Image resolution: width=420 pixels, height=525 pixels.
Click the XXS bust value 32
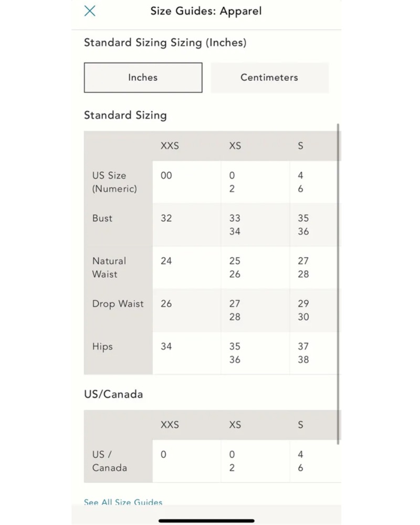tap(166, 218)
